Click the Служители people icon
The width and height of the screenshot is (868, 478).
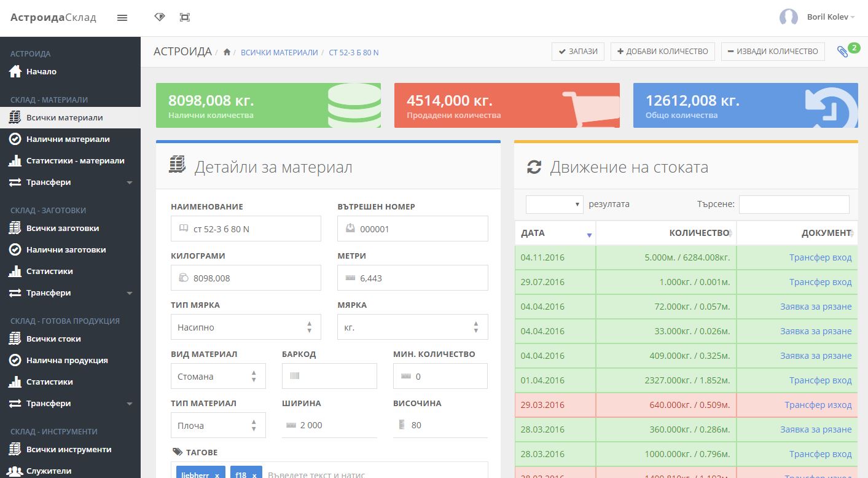(x=15, y=471)
